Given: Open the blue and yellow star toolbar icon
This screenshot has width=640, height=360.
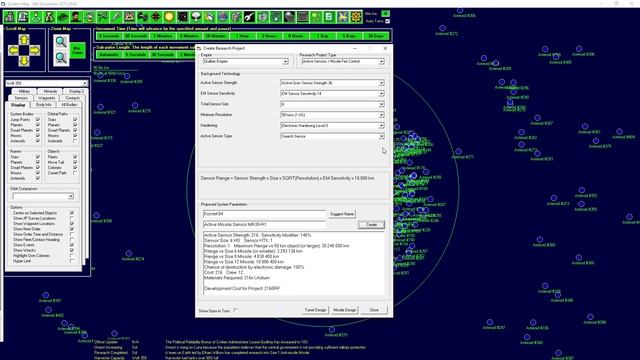Looking at the screenshot, I should [x=343, y=17].
